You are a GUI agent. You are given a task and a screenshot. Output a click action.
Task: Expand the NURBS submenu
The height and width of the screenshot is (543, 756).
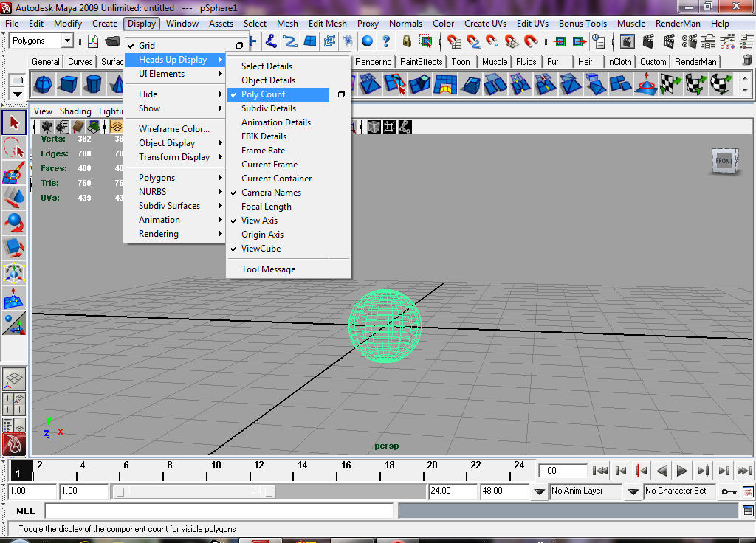coord(175,192)
